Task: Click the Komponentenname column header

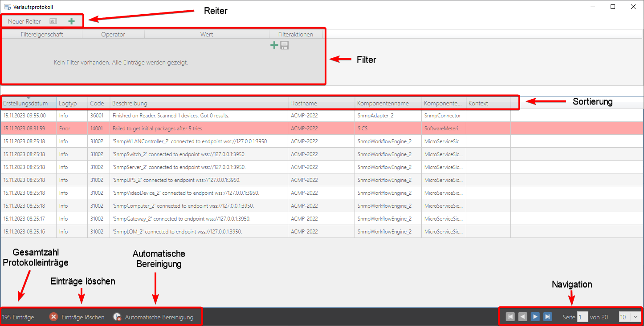Action: (383, 103)
